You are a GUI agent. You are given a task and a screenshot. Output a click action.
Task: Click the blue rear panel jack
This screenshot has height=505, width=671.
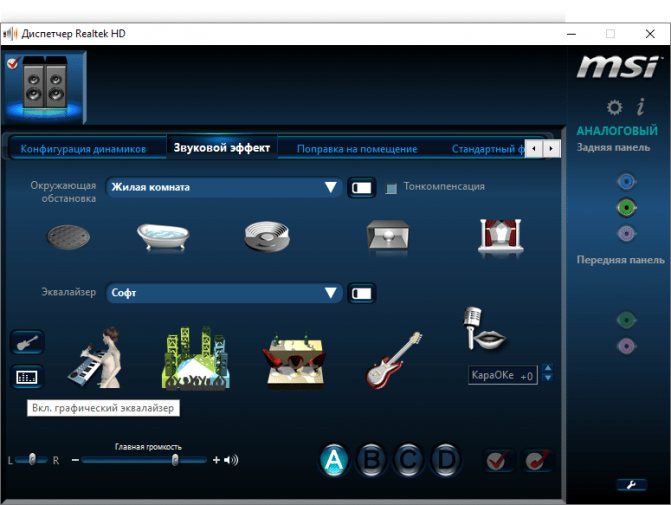(x=626, y=182)
